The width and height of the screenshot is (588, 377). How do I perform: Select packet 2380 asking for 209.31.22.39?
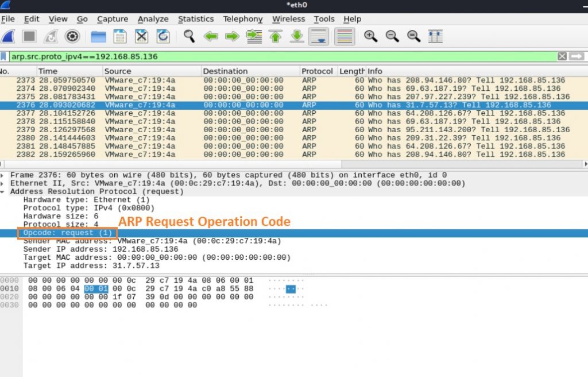coord(294,138)
